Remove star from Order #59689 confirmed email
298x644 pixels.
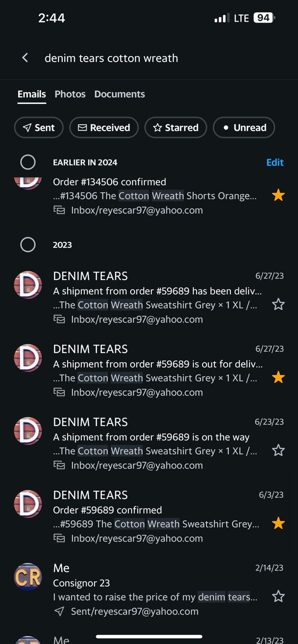278,523
